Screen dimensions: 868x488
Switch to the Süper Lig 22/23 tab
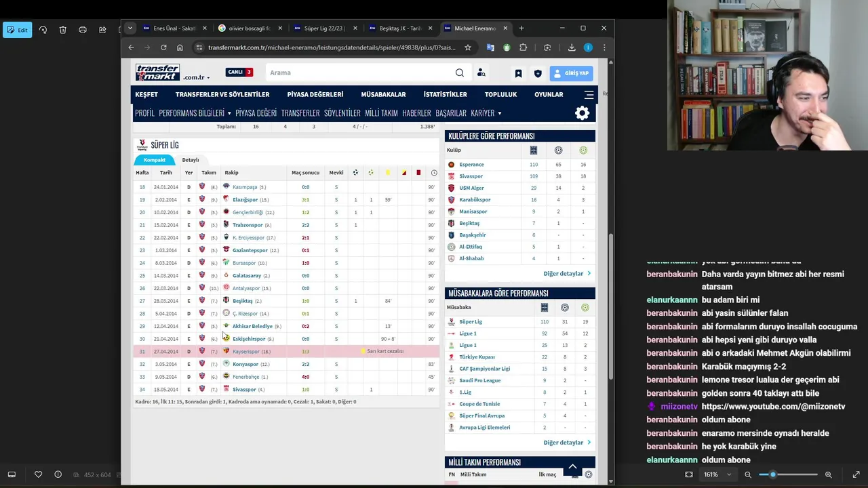click(x=324, y=28)
